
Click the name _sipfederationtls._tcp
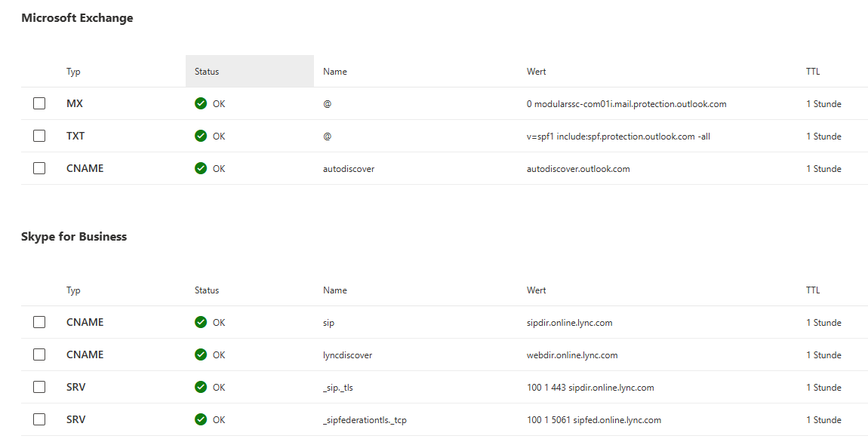(x=365, y=420)
